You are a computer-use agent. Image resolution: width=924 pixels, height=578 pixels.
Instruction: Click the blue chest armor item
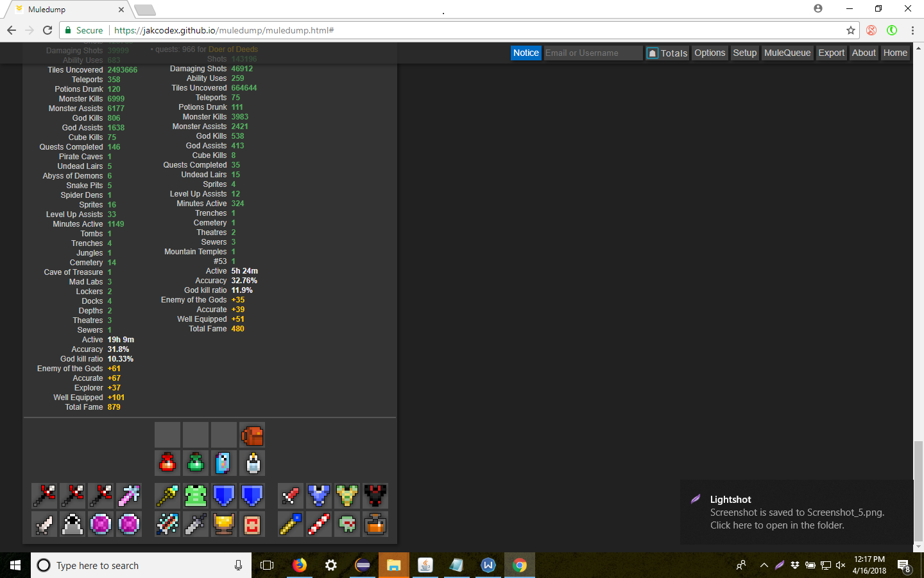point(319,496)
